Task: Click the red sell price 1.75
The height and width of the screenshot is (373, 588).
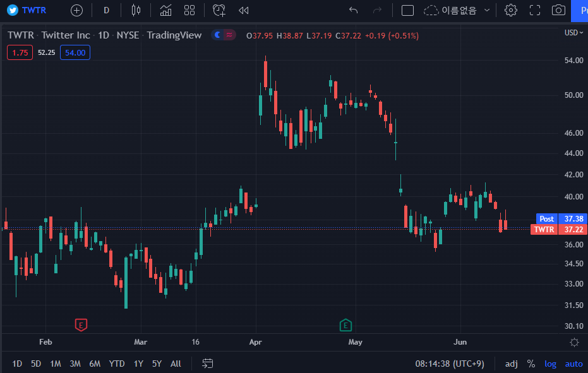Action: [x=20, y=52]
